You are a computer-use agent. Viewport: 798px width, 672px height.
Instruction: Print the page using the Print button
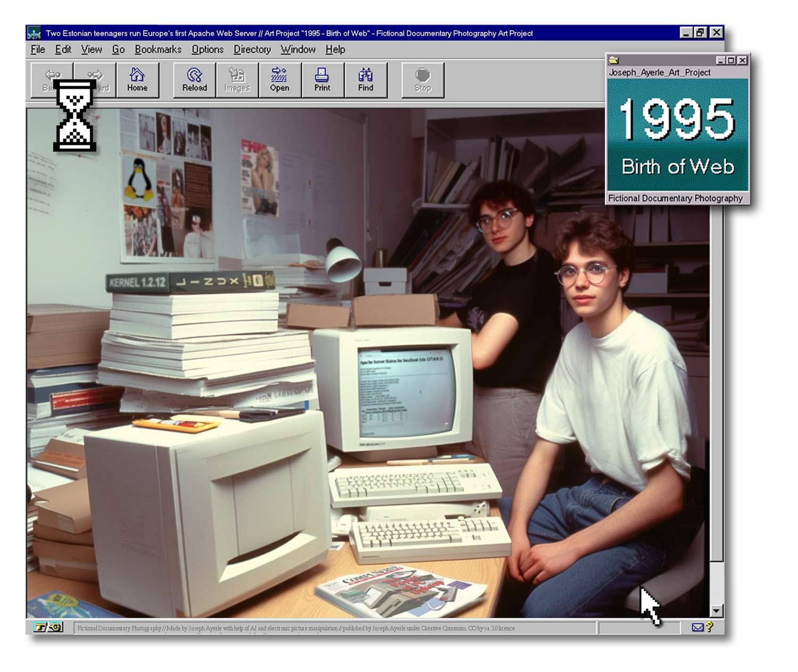(322, 80)
